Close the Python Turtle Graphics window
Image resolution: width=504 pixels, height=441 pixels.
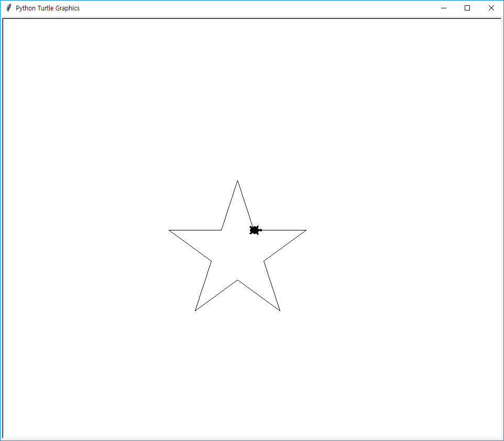click(x=491, y=8)
